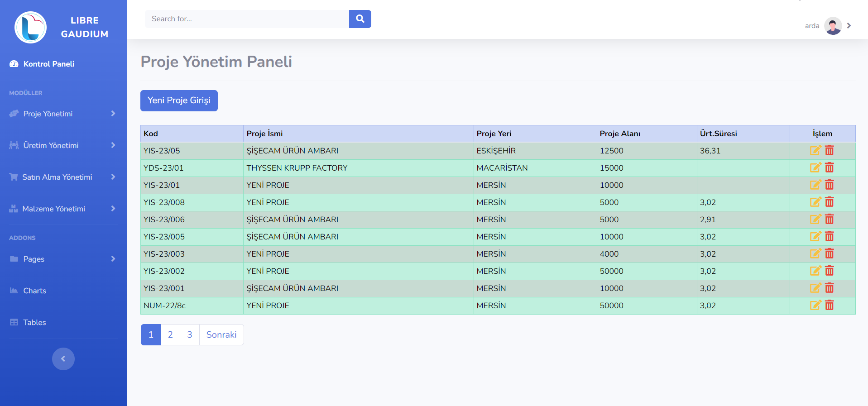
Task: Open Kontrol Paneli in the sidebar
Action: 48,64
